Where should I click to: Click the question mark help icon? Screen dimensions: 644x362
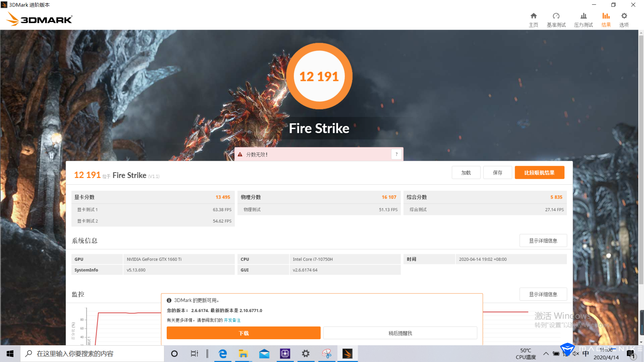tap(396, 154)
